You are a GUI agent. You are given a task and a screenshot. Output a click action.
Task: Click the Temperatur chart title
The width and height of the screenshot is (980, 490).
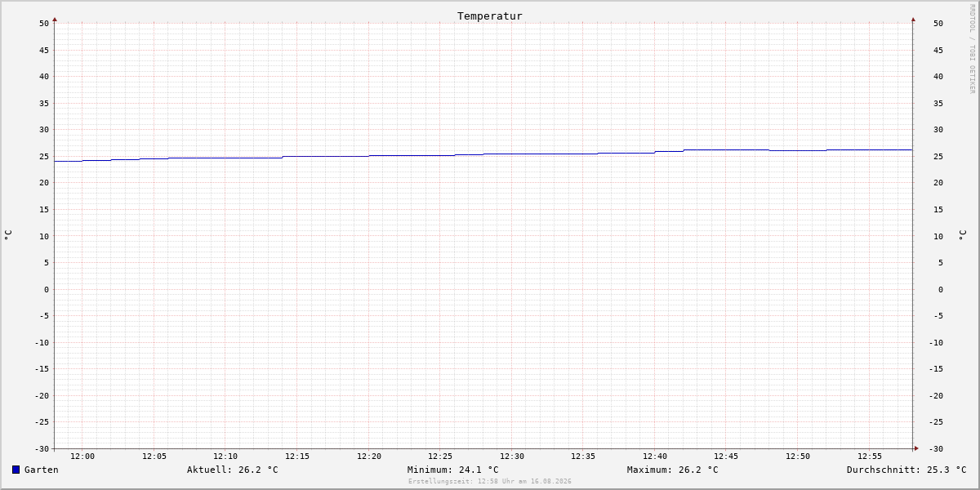[x=490, y=16]
